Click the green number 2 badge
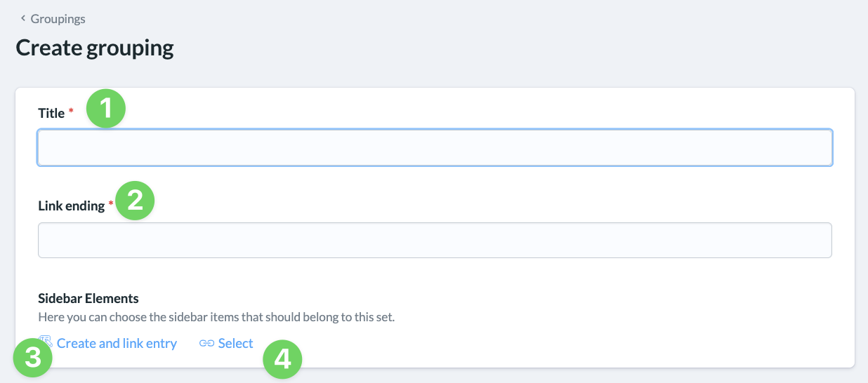This screenshot has height=383, width=868. tap(135, 201)
